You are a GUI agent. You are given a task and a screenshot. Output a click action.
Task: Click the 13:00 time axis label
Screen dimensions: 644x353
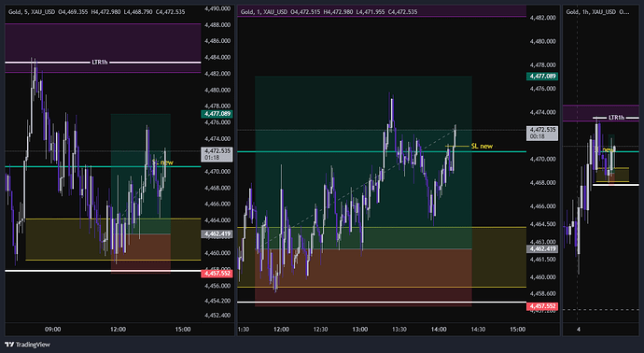click(359, 329)
